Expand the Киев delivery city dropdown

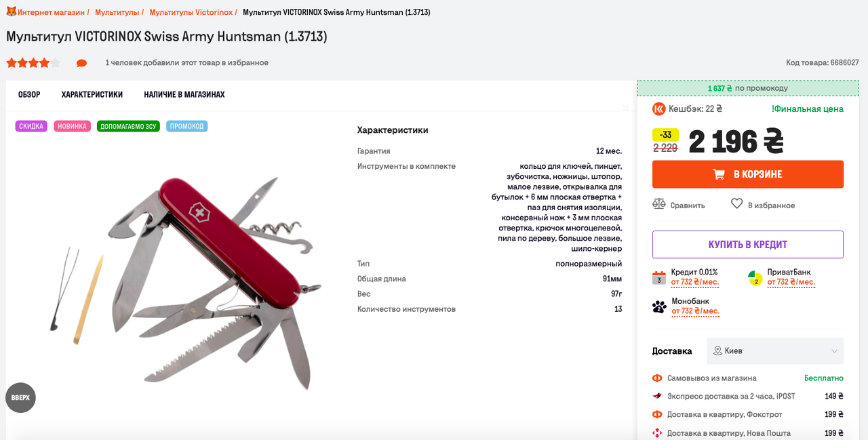pyautogui.click(x=775, y=351)
